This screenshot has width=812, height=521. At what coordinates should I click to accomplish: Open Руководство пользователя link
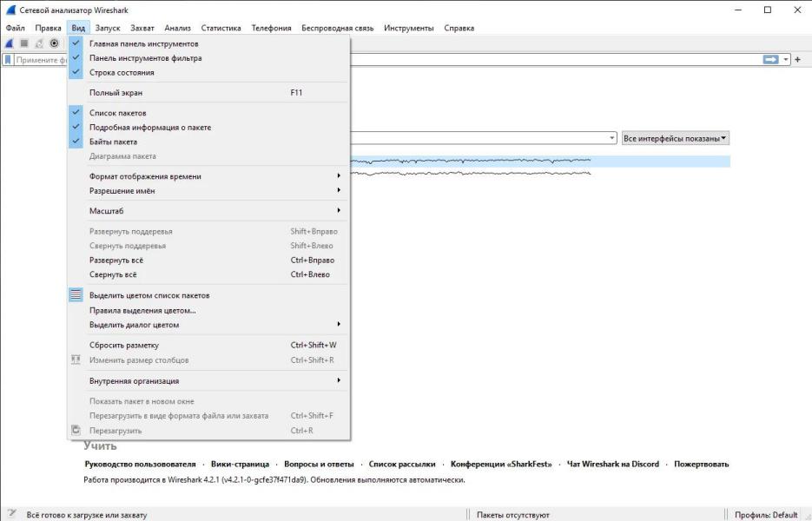point(141,464)
